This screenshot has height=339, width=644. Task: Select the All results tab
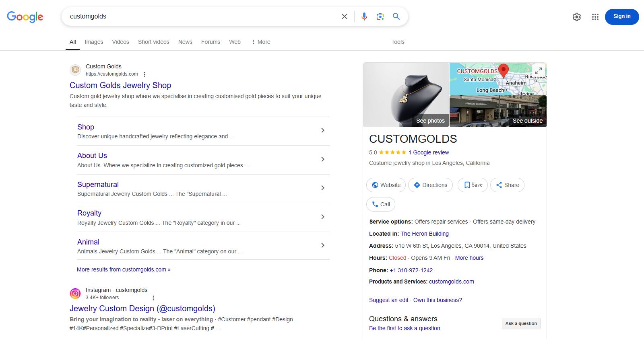pos(72,42)
